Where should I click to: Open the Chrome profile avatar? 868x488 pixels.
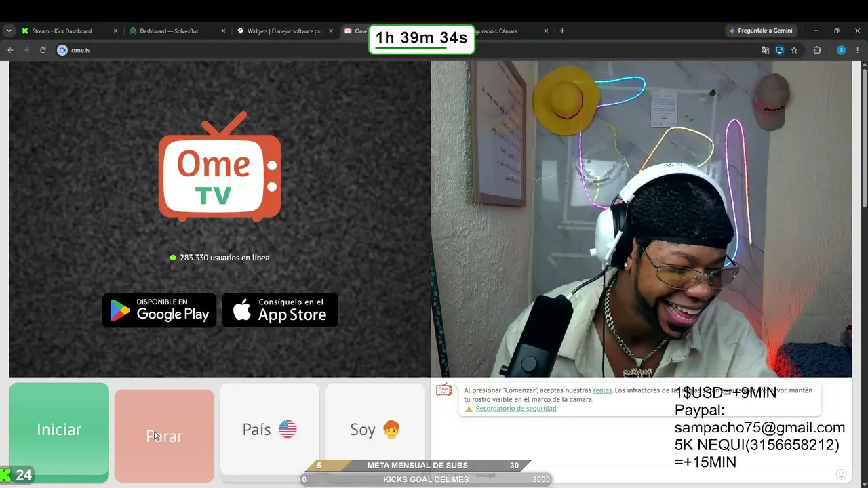pos(842,50)
